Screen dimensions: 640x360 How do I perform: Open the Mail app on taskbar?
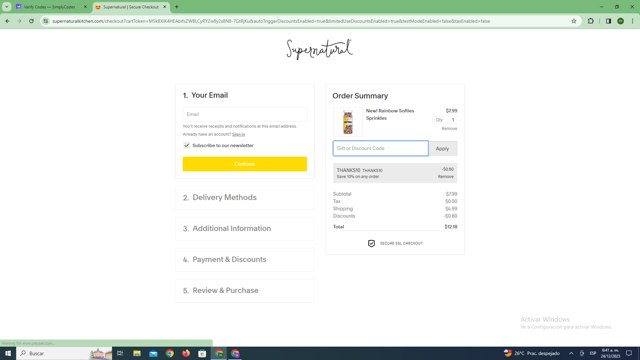coord(153,353)
